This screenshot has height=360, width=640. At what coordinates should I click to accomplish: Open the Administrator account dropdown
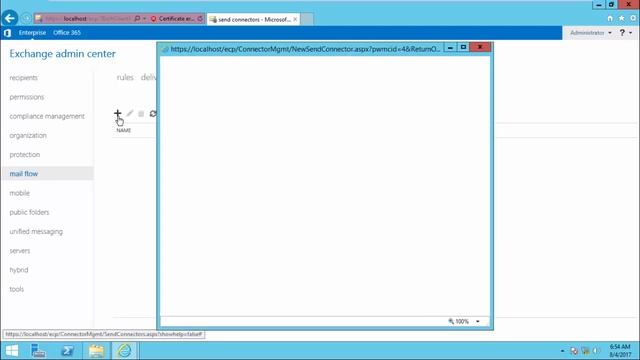(x=591, y=33)
